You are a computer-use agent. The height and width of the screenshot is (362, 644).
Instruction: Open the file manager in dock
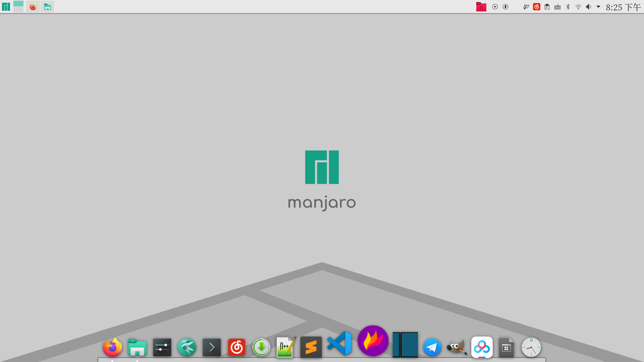[x=137, y=347]
